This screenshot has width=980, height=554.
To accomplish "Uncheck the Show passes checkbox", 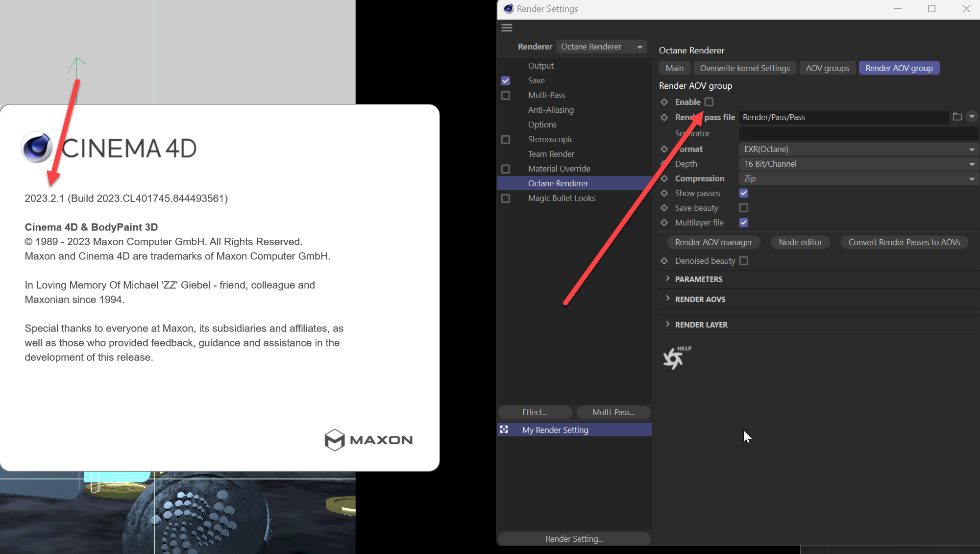I will pos(743,193).
